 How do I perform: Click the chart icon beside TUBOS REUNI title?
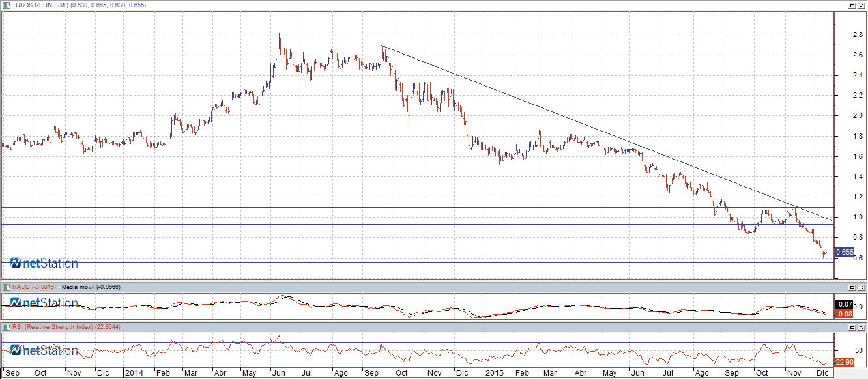[x=5, y=5]
